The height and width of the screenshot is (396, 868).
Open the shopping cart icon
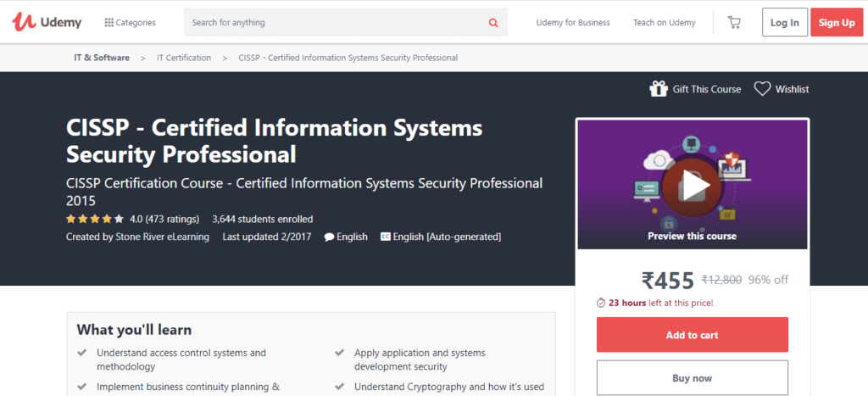tap(733, 23)
